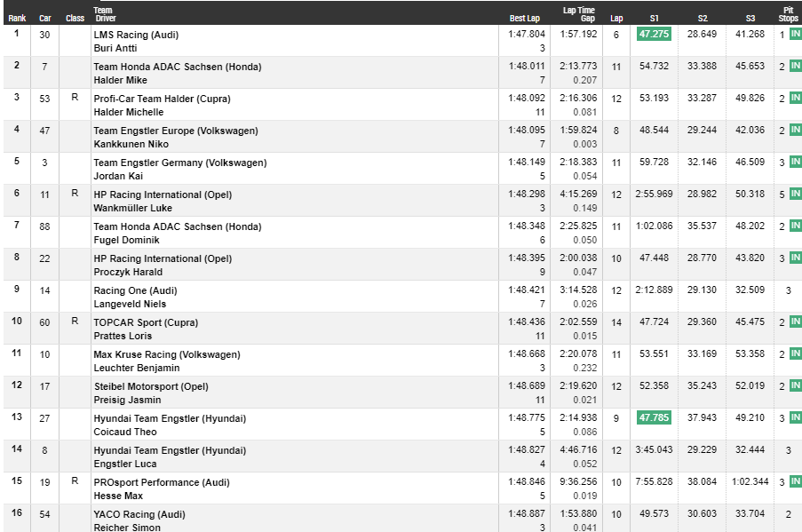Click the green 47.275 S1 time
Viewport: 802px width, 532px height.
pyautogui.click(x=655, y=35)
